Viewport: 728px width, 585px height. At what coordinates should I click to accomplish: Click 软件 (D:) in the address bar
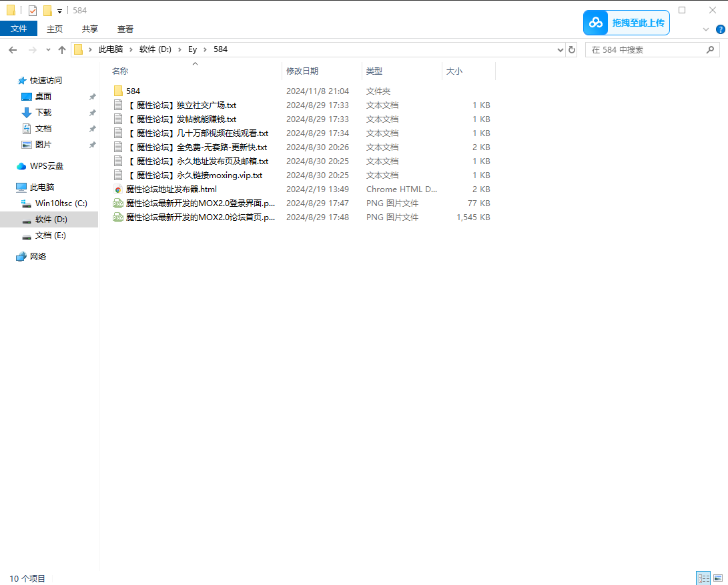[155, 49]
